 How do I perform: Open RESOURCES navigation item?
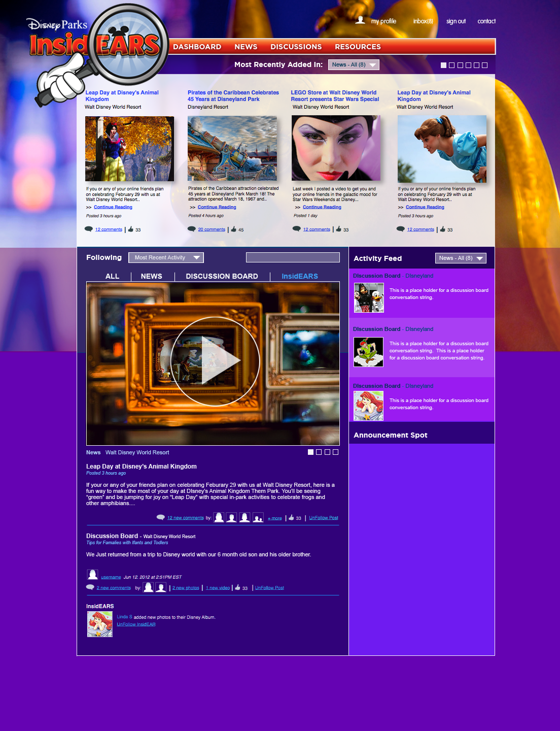pyautogui.click(x=358, y=47)
